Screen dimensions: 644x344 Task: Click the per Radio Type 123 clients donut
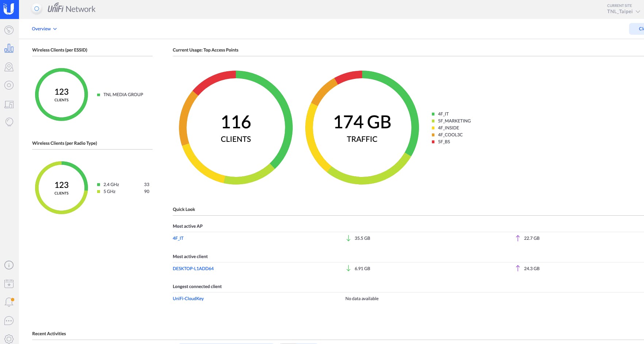click(61, 188)
